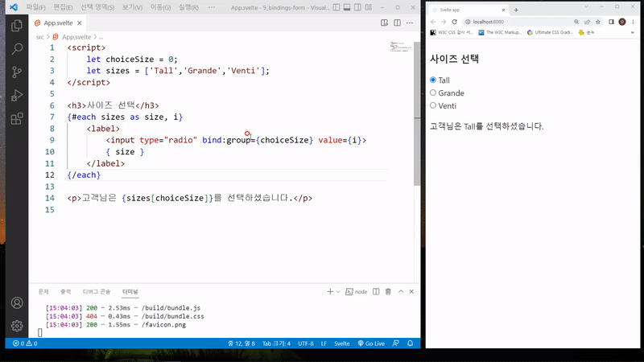Click the line and column status indicator
This screenshot has width=644, height=362.
click(x=242, y=343)
